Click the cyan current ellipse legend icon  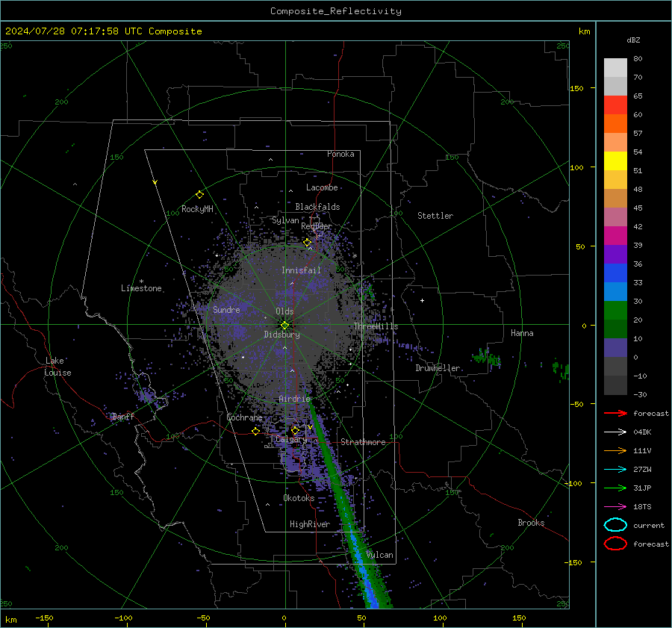[x=615, y=525]
